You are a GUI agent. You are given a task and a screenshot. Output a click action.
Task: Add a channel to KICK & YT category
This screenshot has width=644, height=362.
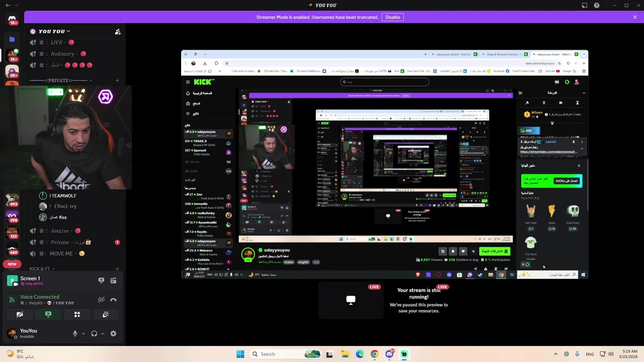point(117,269)
